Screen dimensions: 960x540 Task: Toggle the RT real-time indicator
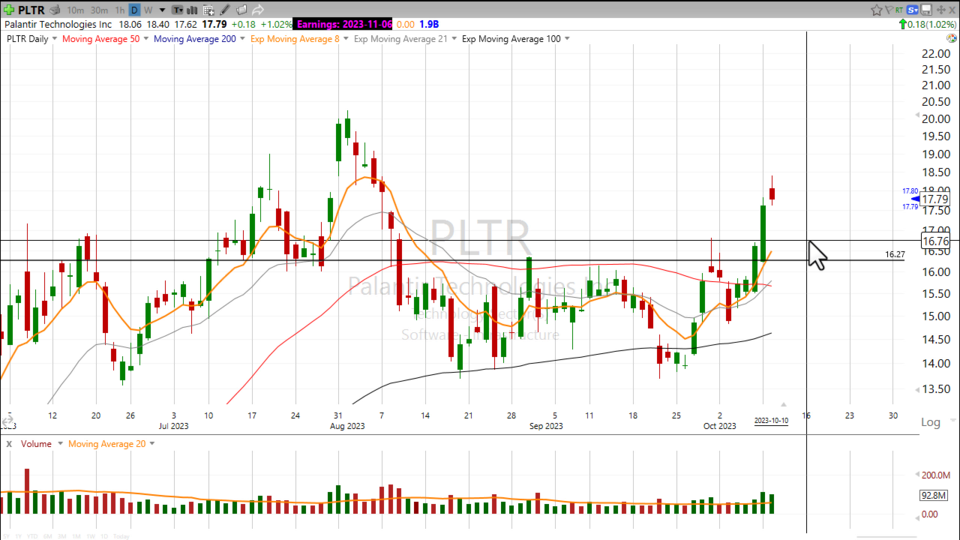tap(899, 10)
